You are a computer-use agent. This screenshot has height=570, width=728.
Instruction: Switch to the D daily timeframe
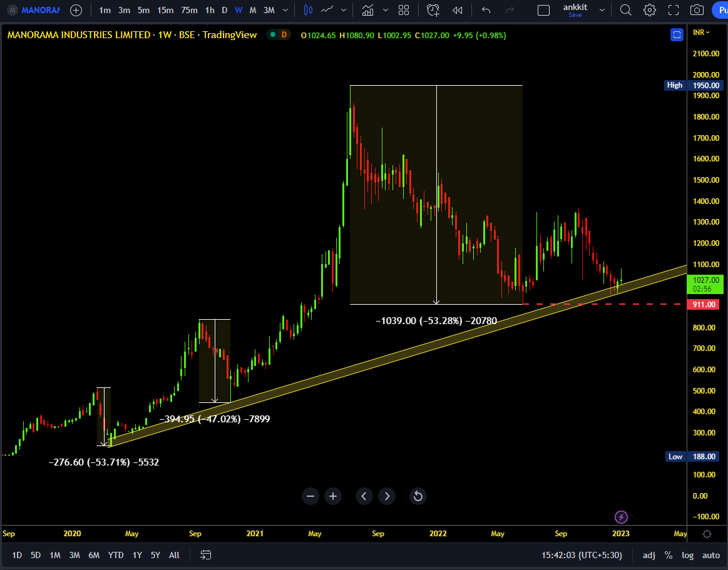224,10
